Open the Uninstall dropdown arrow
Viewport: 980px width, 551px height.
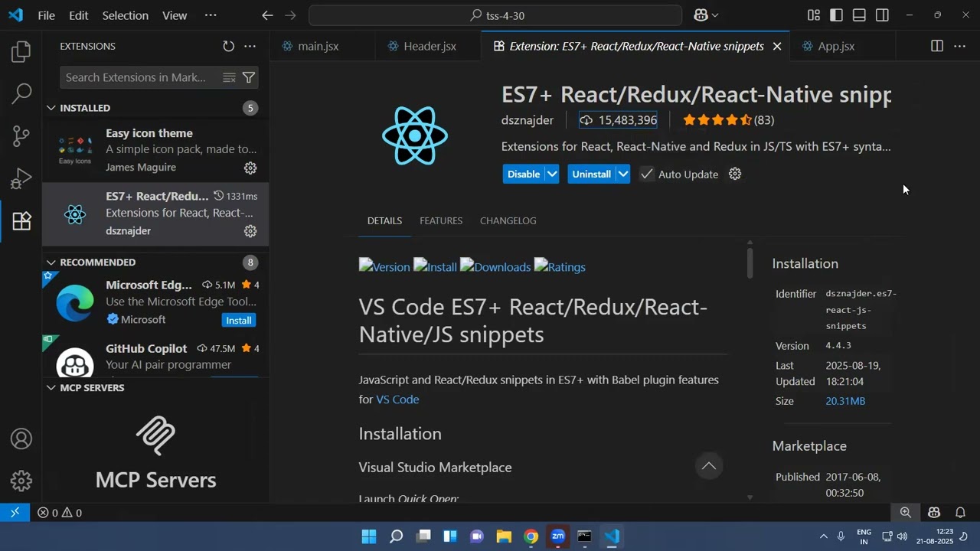[623, 174]
